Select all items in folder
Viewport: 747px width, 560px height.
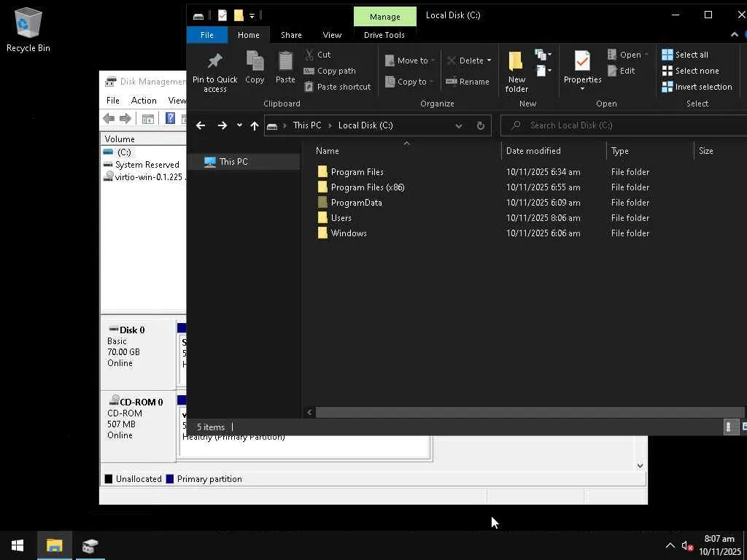click(x=685, y=54)
